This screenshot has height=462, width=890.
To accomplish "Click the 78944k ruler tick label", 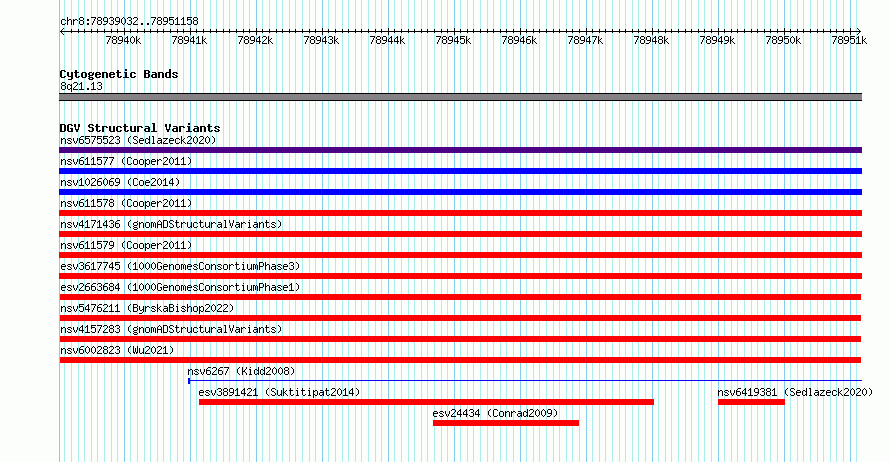I will pyautogui.click(x=387, y=40).
